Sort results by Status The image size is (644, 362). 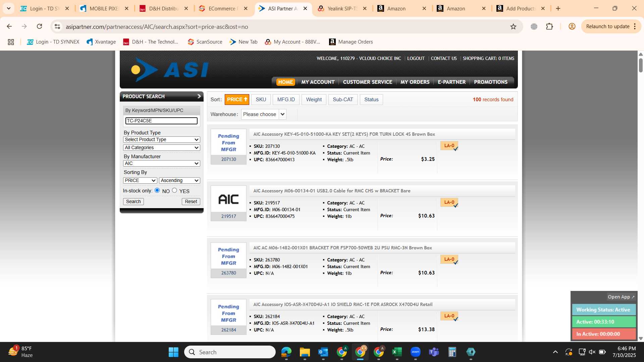coord(371,100)
